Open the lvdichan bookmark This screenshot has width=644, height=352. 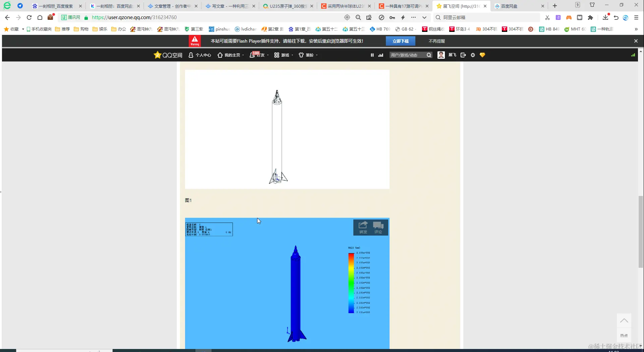pos(245,29)
